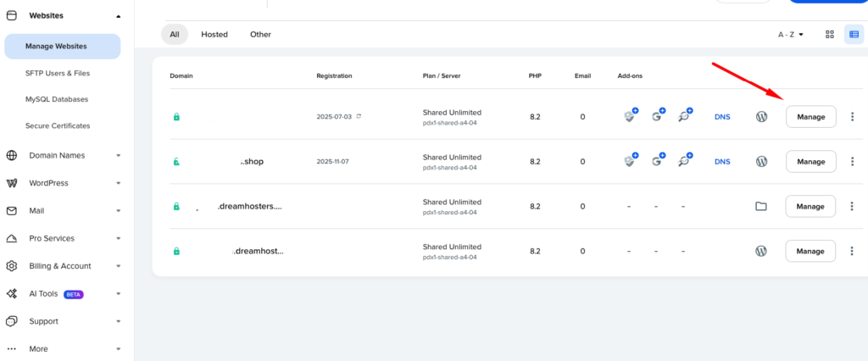
Task: Select the Other filter tab
Action: pyautogui.click(x=260, y=35)
